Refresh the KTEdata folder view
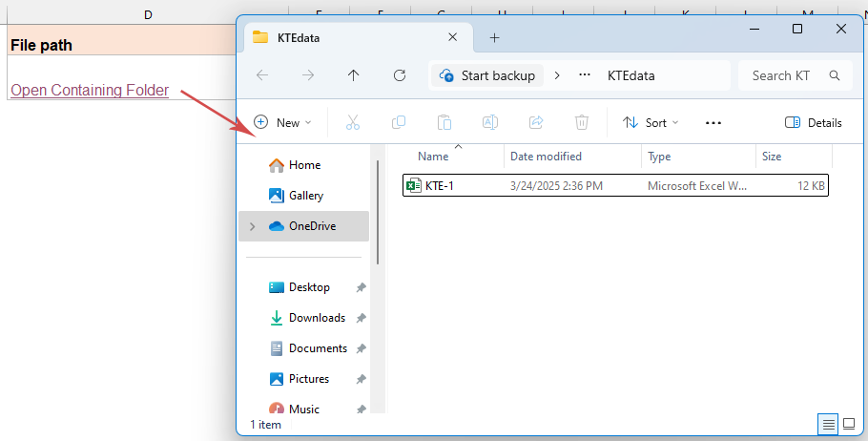Screen dimensions: 868x441 point(400,75)
